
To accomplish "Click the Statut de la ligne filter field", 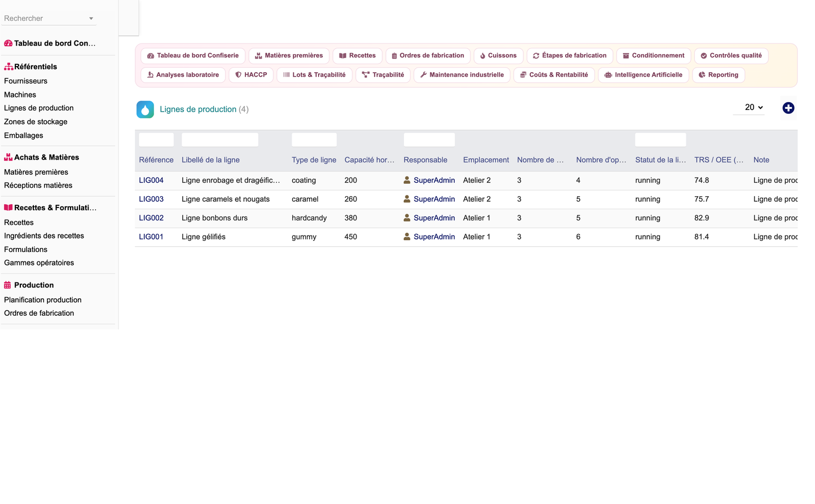I will 660,140.
